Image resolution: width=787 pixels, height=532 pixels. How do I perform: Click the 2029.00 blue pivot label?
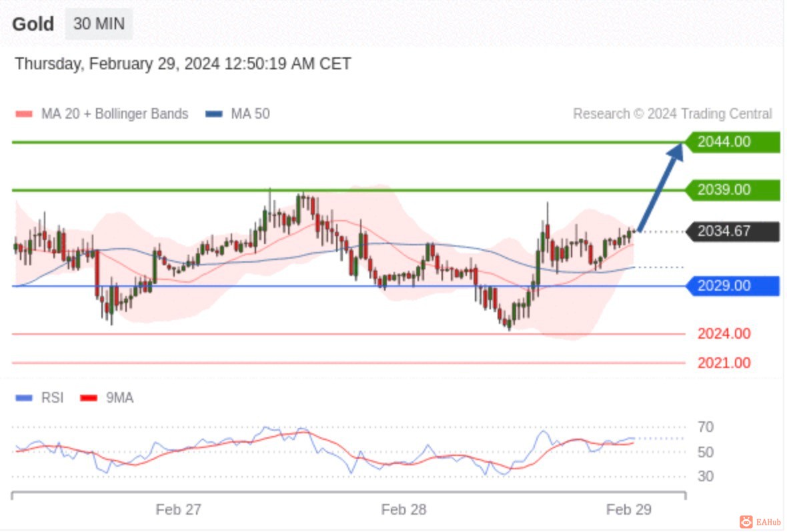pos(733,285)
